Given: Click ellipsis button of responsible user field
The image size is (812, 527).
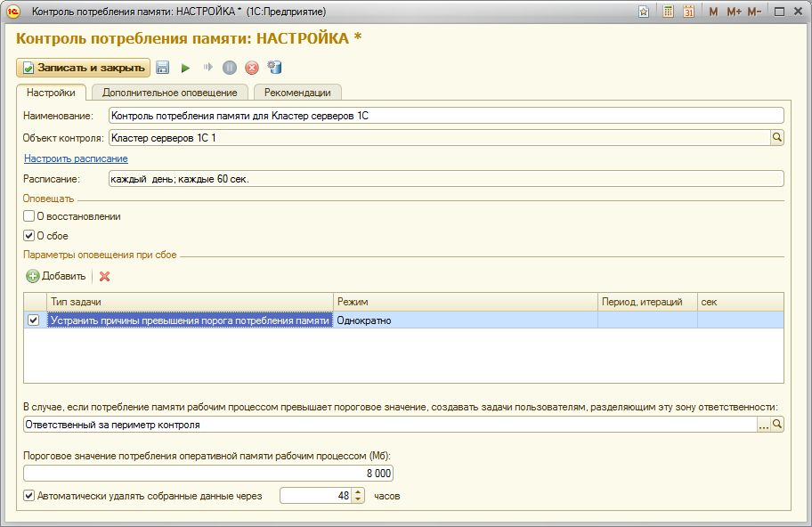Looking at the screenshot, I should click(x=763, y=426).
